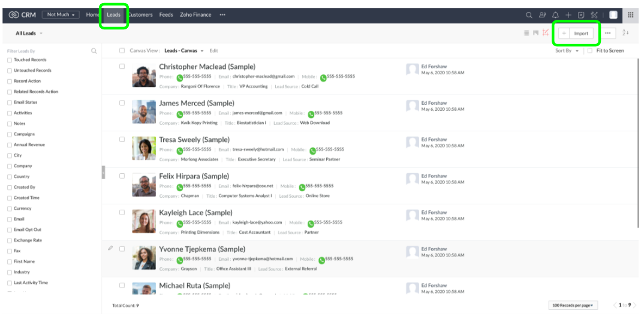Image resolution: width=644 pixels, height=323 pixels.
Task: Tick the Campaigns filter checkbox
Action: 10,134
